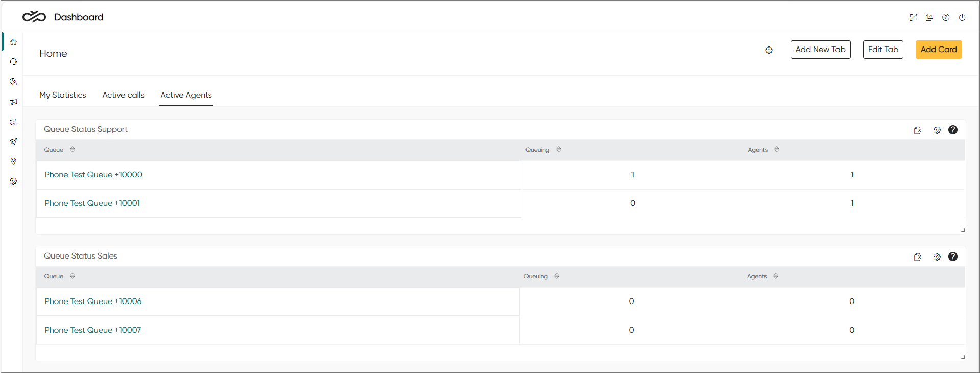Open the paper plane icon in sidebar
Screen dimensions: 980x373
click(13, 142)
